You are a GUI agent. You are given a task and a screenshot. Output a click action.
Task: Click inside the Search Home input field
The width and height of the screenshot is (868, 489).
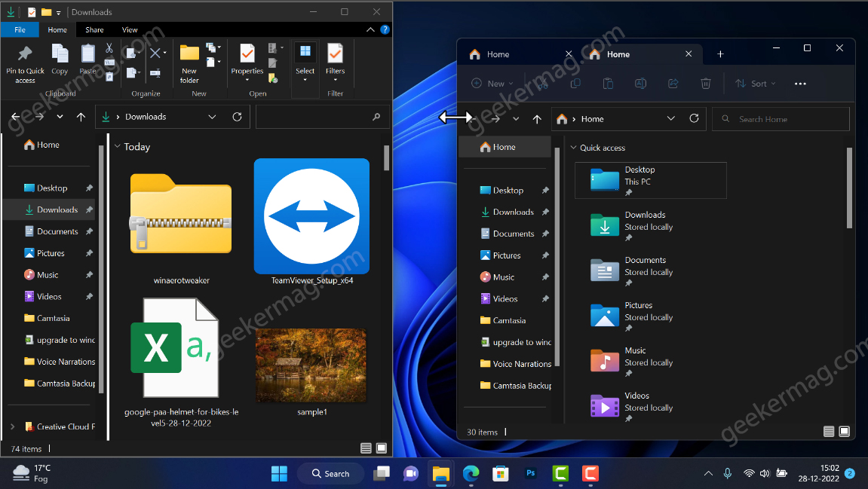click(x=781, y=118)
